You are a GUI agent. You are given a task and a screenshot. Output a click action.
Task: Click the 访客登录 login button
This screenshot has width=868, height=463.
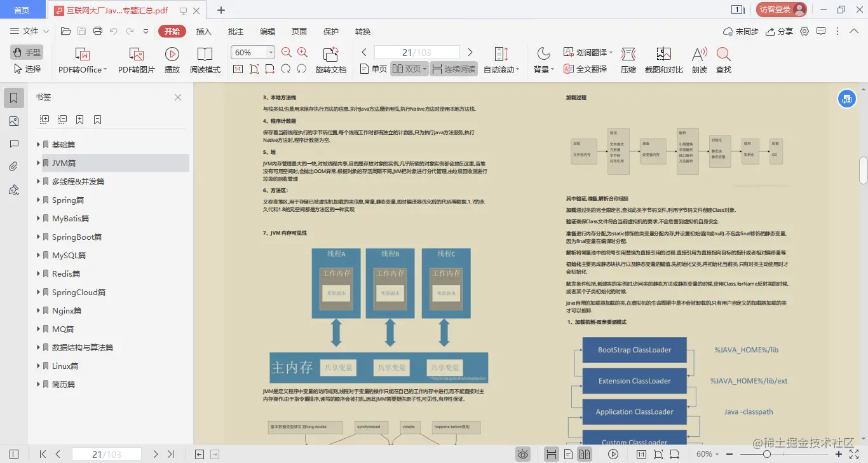click(782, 10)
